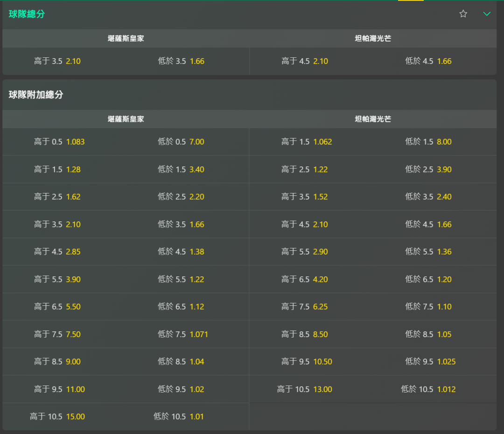Select the 球隊附加總分 section header
504x434 pixels.
click(36, 95)
